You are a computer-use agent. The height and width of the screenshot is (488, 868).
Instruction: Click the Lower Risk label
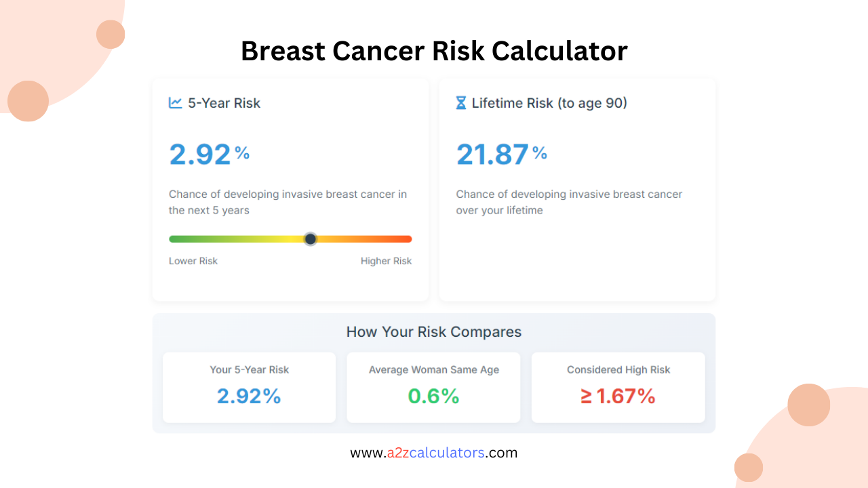[x=193, y=260]
